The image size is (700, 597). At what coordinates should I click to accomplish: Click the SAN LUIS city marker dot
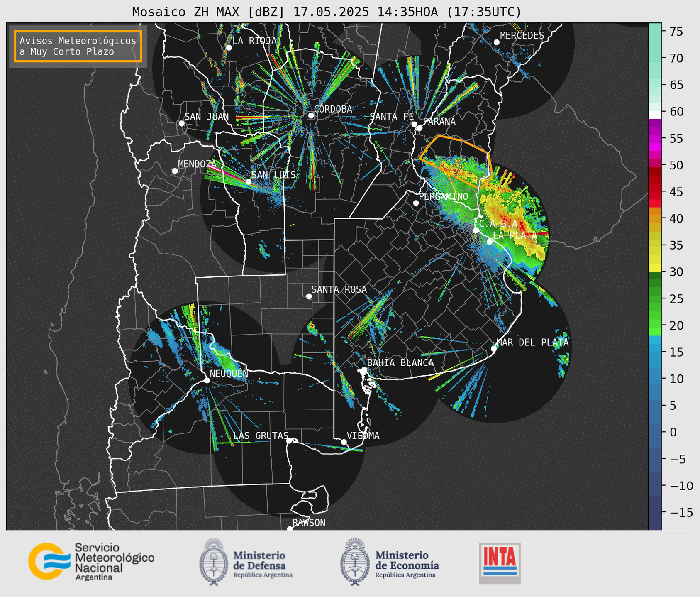(249, 182)
